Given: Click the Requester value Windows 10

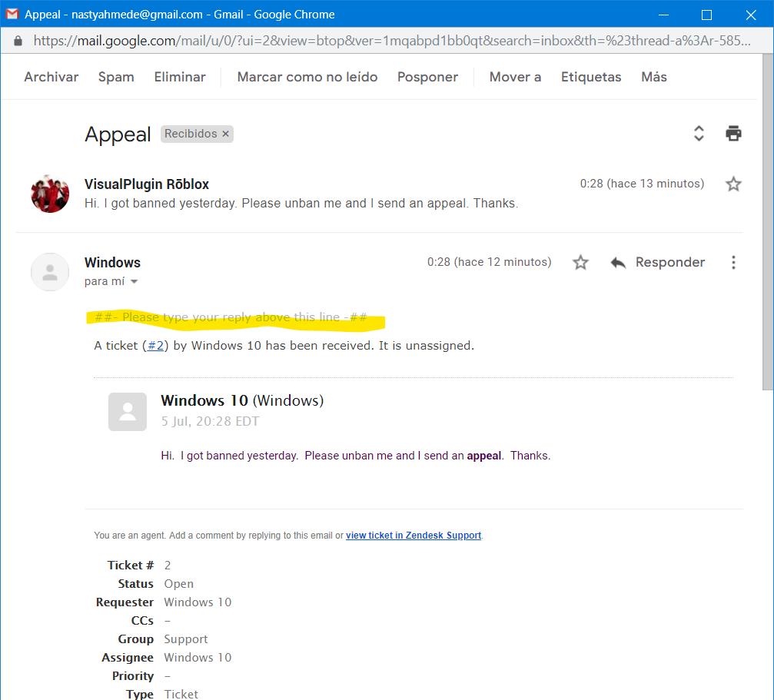Looking at the screenshot, I should 198,602.
